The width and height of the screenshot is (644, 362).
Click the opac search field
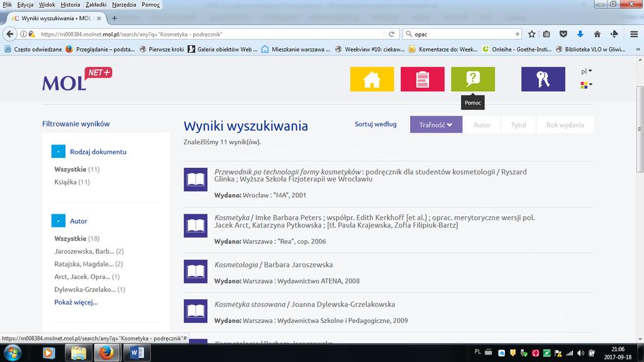click(463, 34)
